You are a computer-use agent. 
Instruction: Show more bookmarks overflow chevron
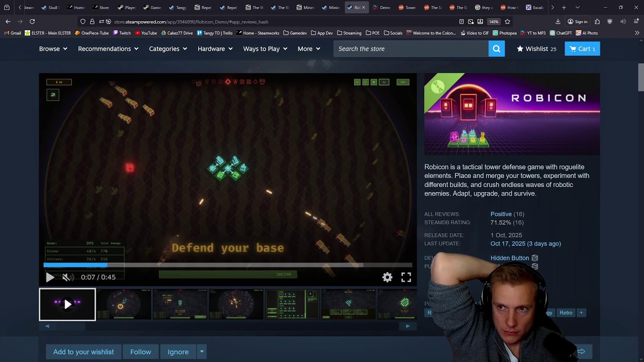[x=637, y=33]
